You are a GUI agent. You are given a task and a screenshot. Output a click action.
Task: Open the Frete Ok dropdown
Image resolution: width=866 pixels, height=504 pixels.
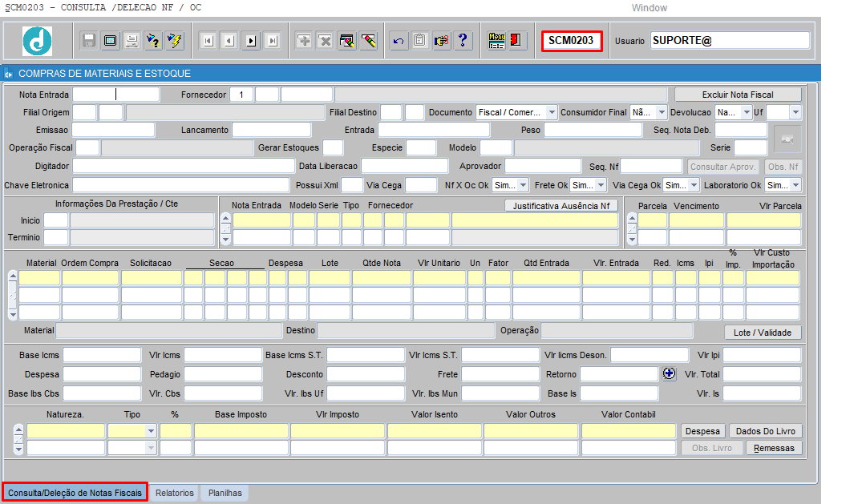point(601,185)
